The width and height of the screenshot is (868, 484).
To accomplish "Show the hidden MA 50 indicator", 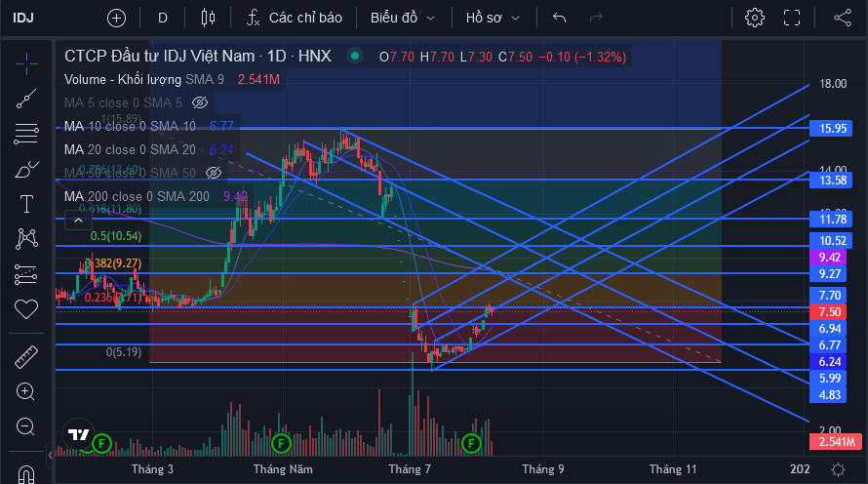I will [x=214, y=173].
